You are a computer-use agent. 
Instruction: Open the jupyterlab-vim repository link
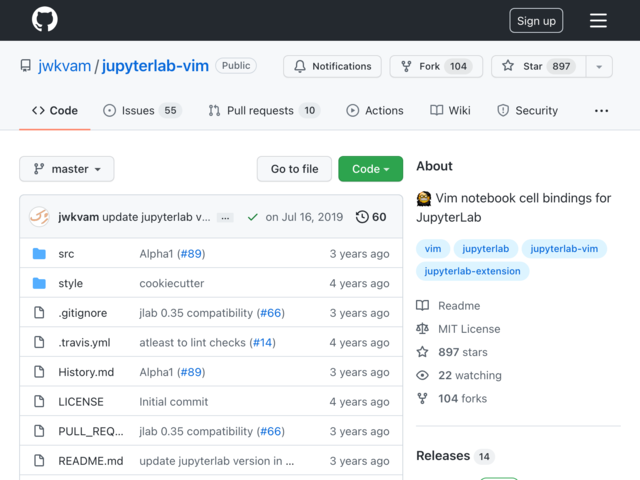(x=155, y=66)
